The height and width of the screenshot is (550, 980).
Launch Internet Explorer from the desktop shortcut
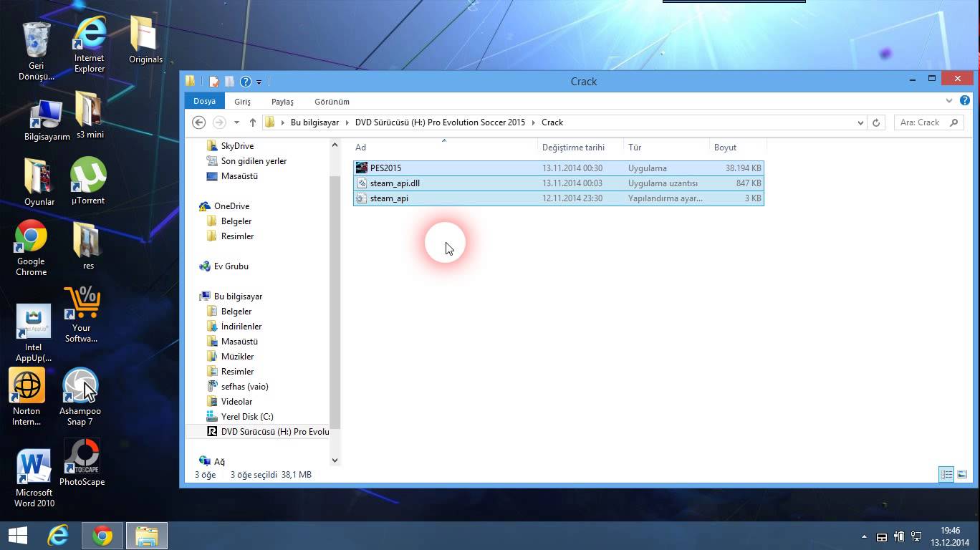90,44
